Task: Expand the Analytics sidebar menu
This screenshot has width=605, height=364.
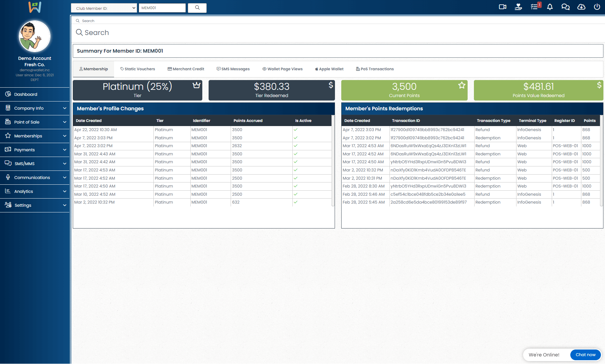Action: (x=35, y=191)
